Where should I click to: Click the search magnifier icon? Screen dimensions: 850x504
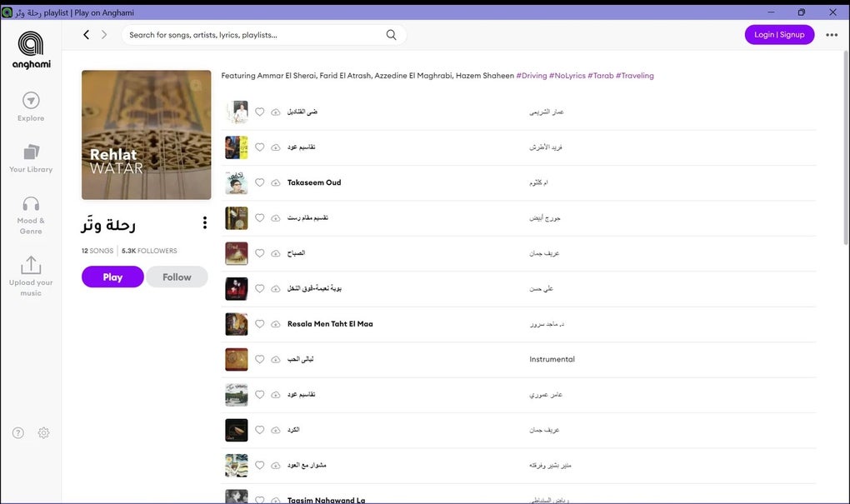pyautogui.click(x=391, y=34)
